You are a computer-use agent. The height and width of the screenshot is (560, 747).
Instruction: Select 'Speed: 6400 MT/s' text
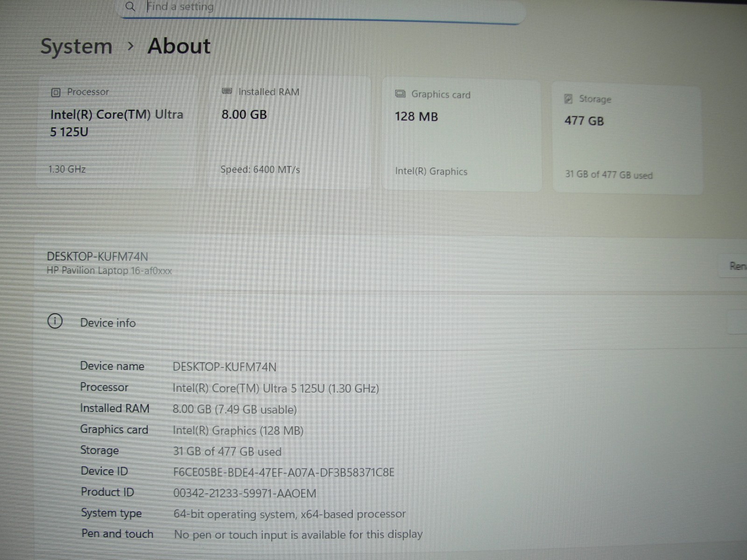pos(260,169)
